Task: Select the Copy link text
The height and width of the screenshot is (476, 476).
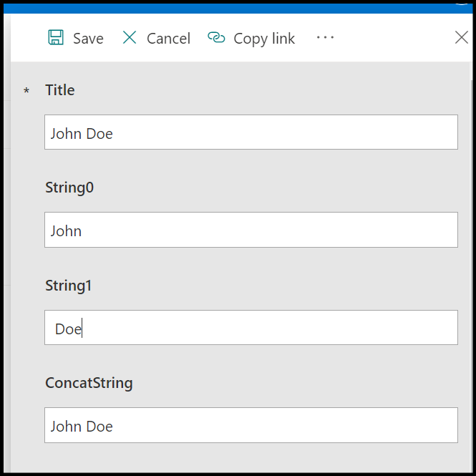Action: click(264, 39)
